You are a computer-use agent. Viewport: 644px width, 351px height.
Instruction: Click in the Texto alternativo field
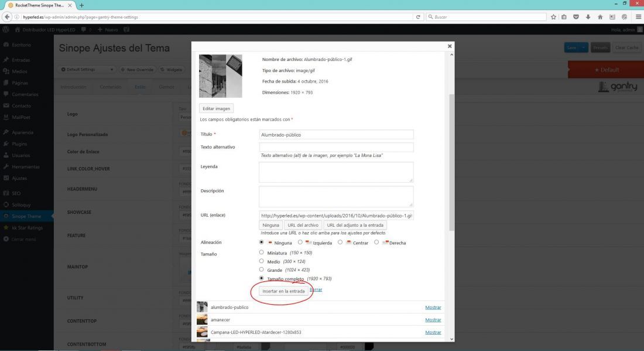pos(337,147)
